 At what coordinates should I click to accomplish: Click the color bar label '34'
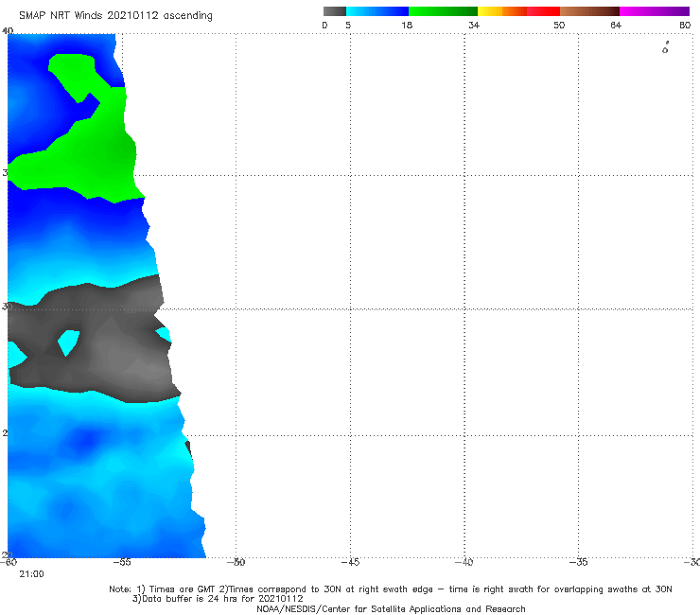pos(474,25)
